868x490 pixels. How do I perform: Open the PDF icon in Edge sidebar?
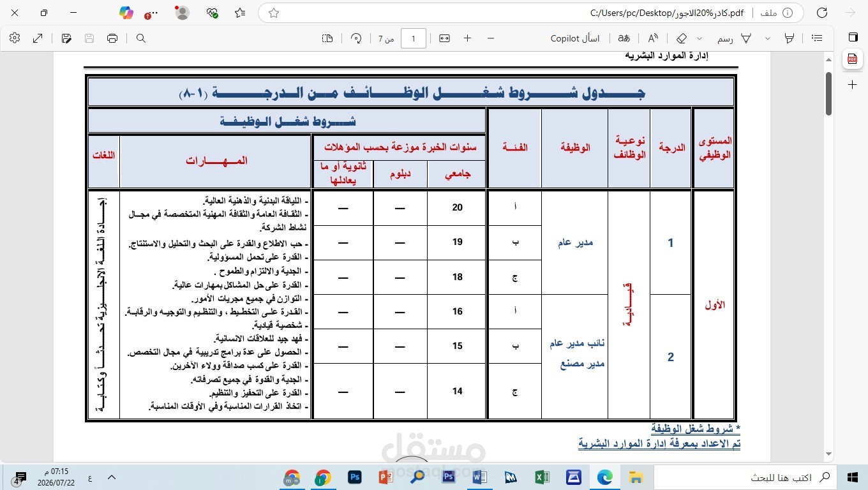[852, 59]
